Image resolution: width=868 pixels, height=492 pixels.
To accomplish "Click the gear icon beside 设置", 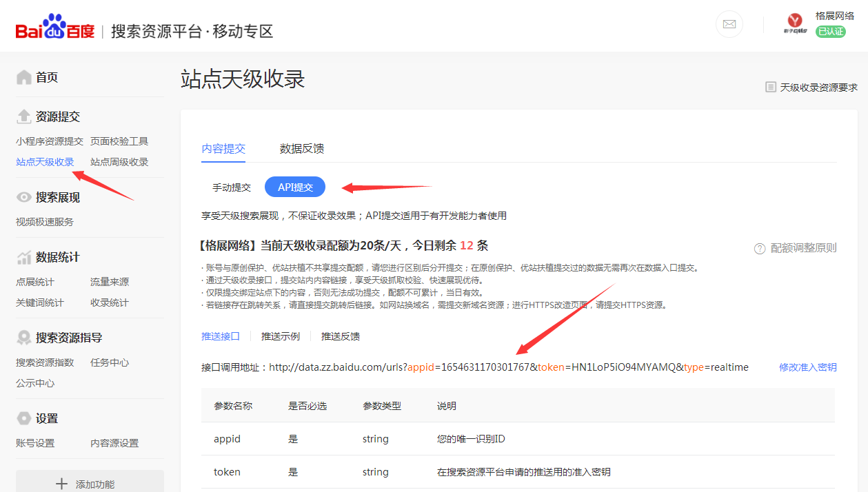I will [24, 418].
